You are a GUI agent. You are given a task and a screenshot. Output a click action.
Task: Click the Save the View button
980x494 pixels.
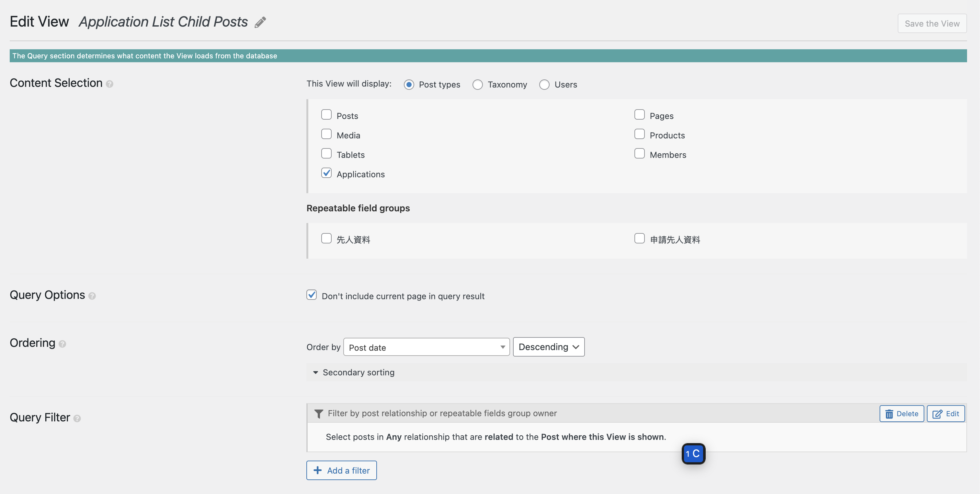pos(932,23)
